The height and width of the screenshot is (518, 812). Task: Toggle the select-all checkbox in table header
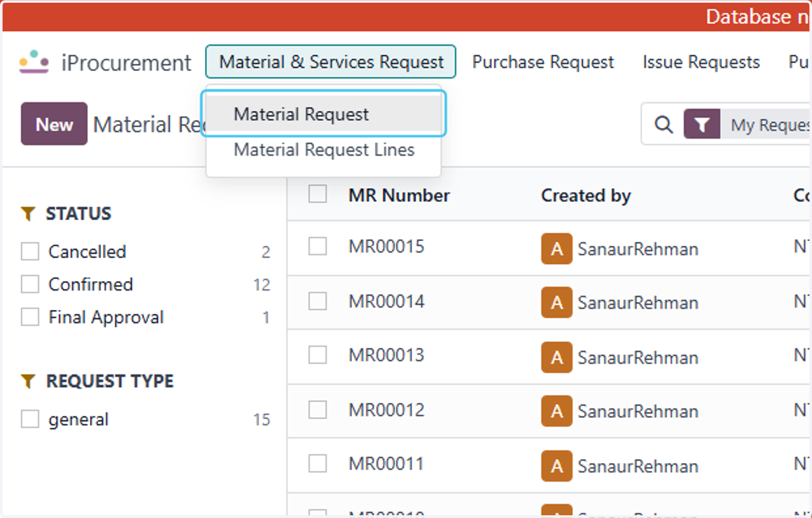click(317, 194)
